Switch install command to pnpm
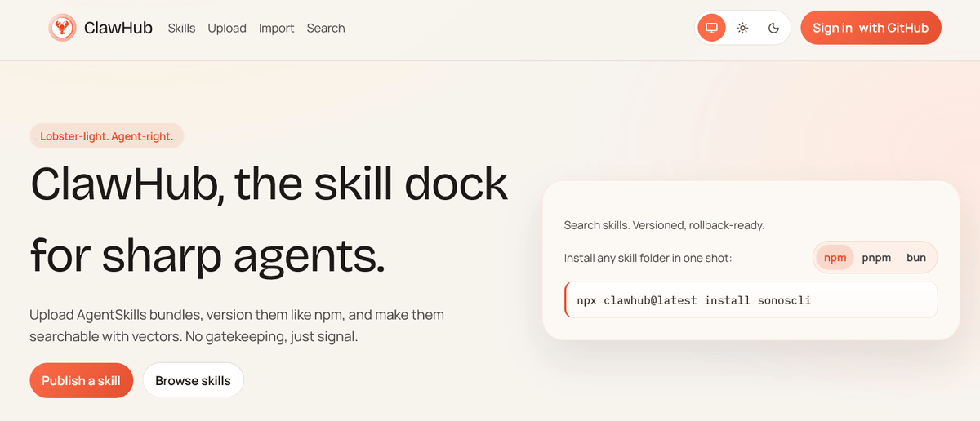This screenshot has height=421, width=980. pyautogui.click(x=876, y=258)
